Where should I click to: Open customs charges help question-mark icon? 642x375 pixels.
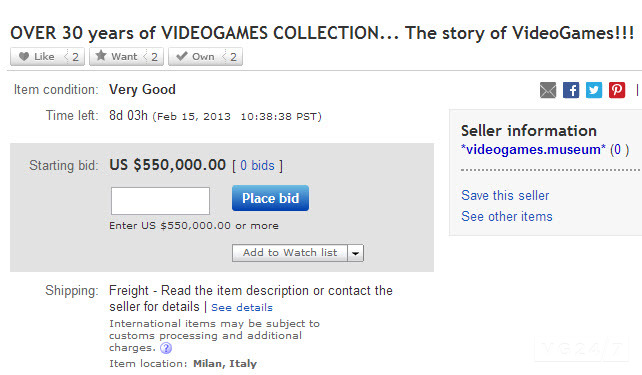click(166, 348)
